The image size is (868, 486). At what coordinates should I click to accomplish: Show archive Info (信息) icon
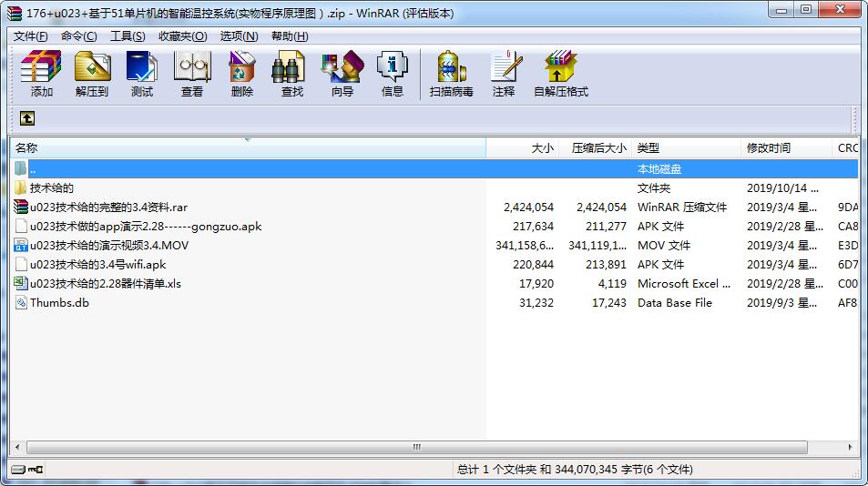tap(392, 74)
